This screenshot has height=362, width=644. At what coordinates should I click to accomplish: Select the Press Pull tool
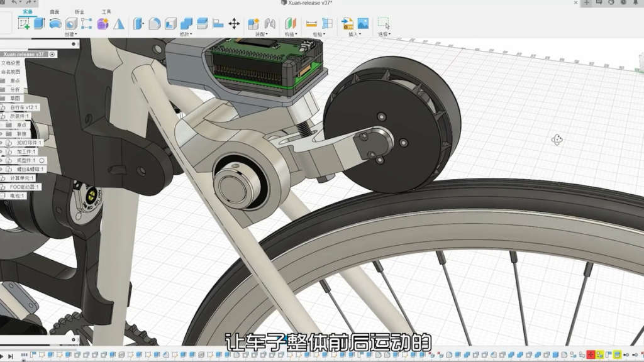[138, 23]
